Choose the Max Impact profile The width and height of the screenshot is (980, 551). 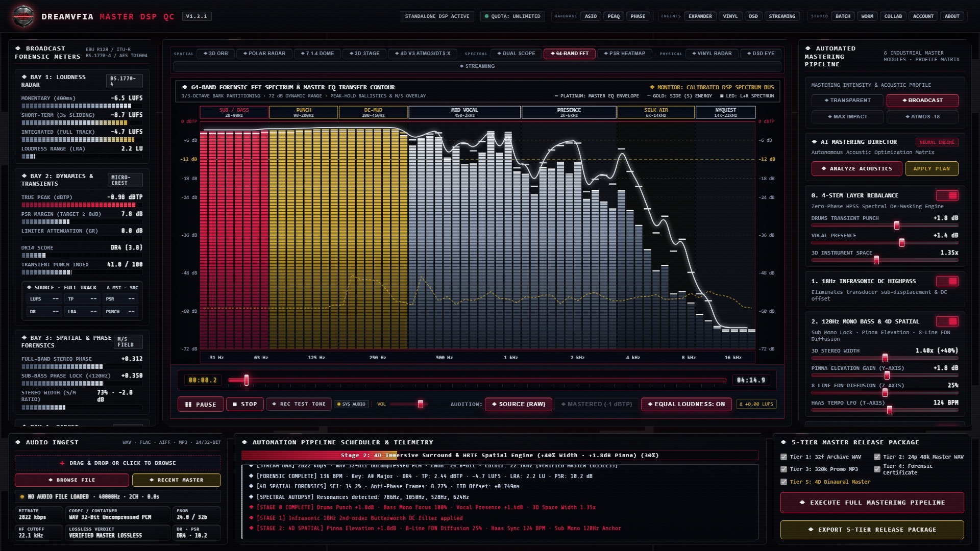pos(847,117)
